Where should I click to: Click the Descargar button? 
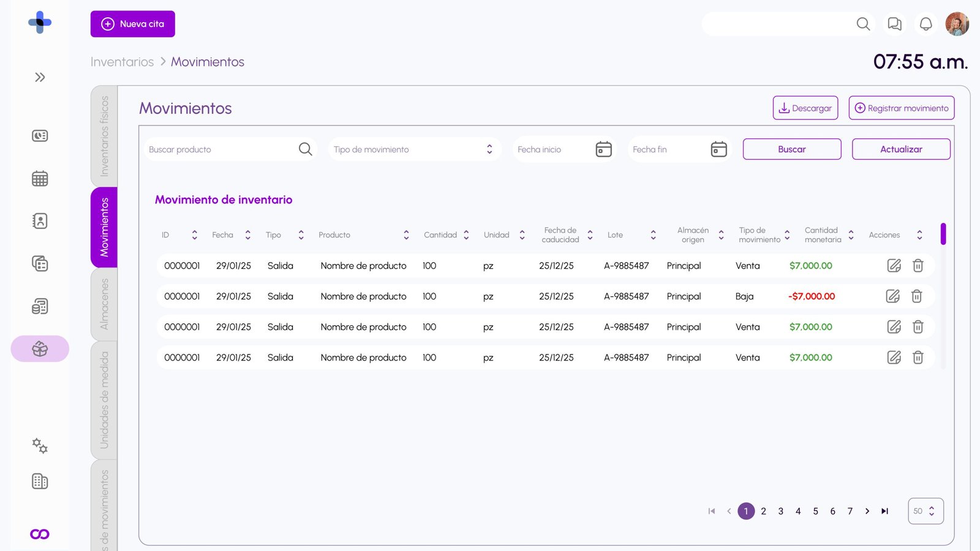pos(805,108)
